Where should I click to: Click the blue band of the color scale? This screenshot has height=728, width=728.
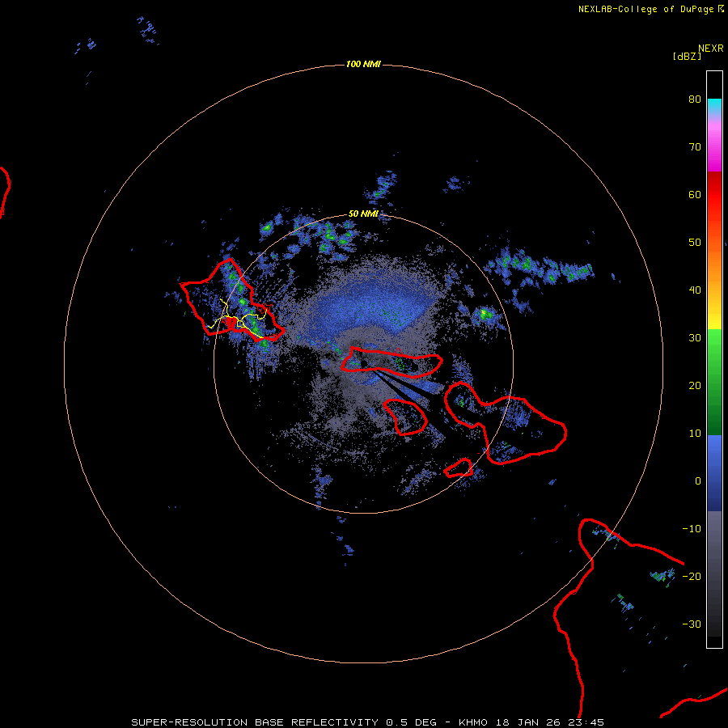714,472
